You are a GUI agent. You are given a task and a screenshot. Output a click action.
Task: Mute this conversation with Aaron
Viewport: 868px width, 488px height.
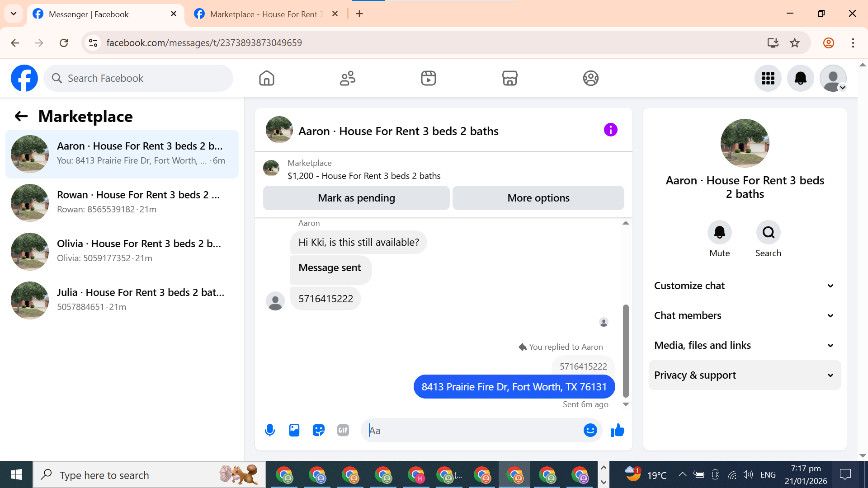pyautogui.click(x=719, y=233)
